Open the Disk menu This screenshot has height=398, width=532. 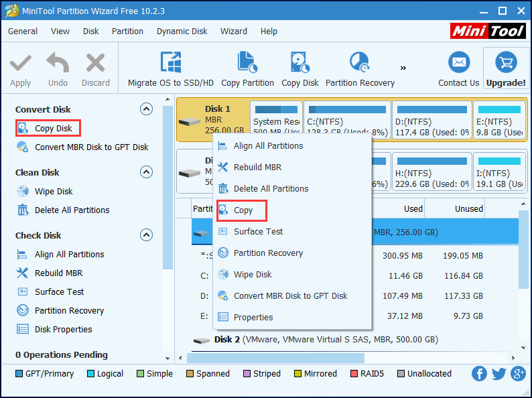91,31
